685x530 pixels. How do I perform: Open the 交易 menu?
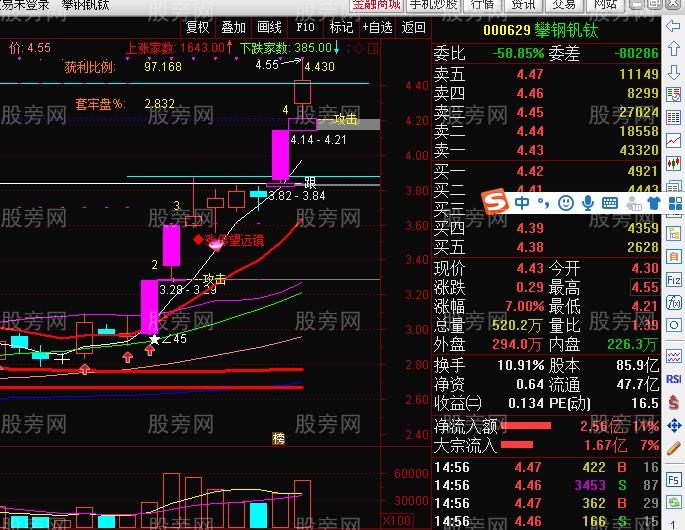click(564, 5)
